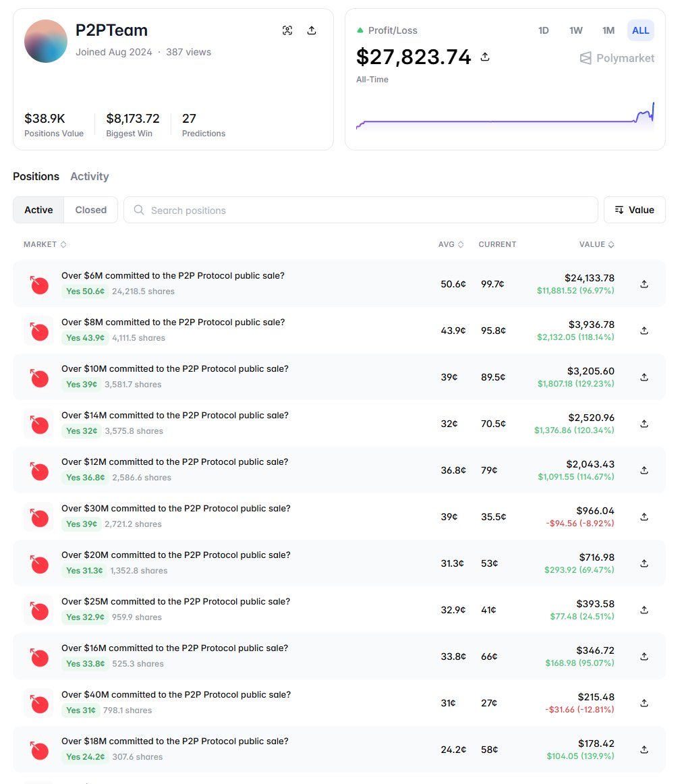Select the 1D profit timeframe
Image resolution: width=682 pixels, height=784 pixels.
[x=544, y=30]
